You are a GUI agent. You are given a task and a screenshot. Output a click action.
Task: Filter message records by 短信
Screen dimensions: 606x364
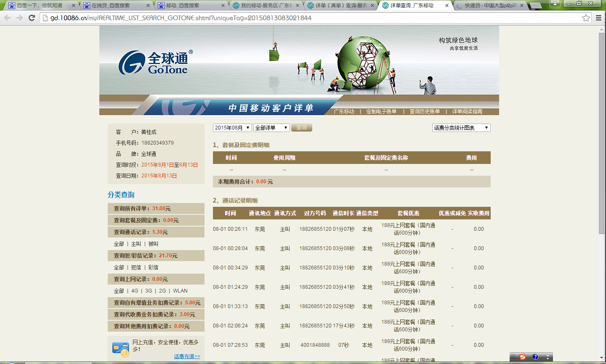[136, 267]
